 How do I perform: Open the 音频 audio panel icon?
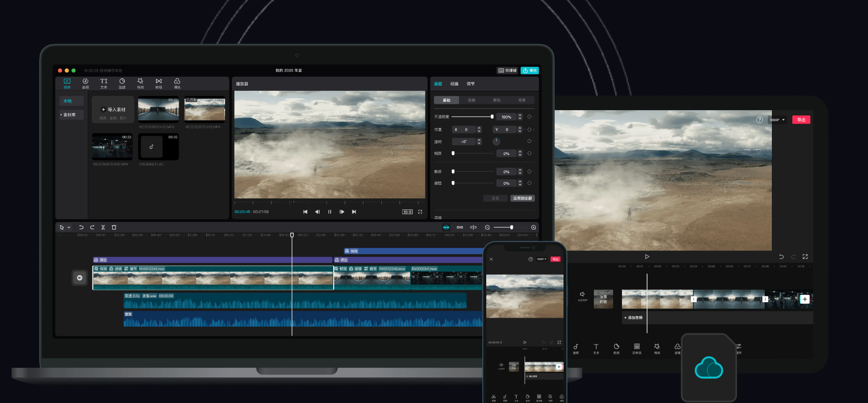click(x=85, y=82)
